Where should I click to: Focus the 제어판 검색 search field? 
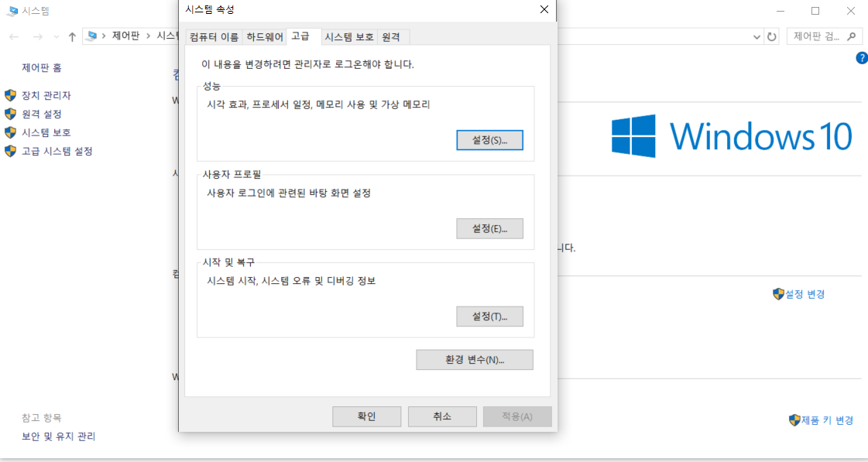(x=825, y=36)
